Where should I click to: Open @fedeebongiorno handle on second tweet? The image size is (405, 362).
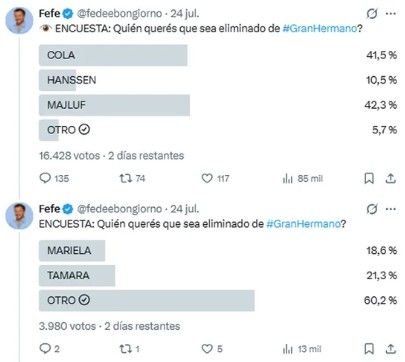tap(119, 209)
